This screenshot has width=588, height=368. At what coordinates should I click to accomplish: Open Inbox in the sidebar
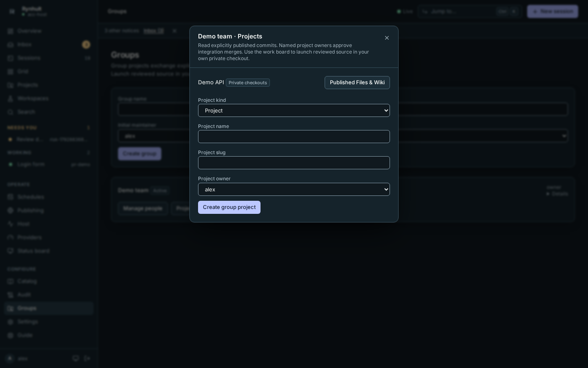(x=49, y=45)
